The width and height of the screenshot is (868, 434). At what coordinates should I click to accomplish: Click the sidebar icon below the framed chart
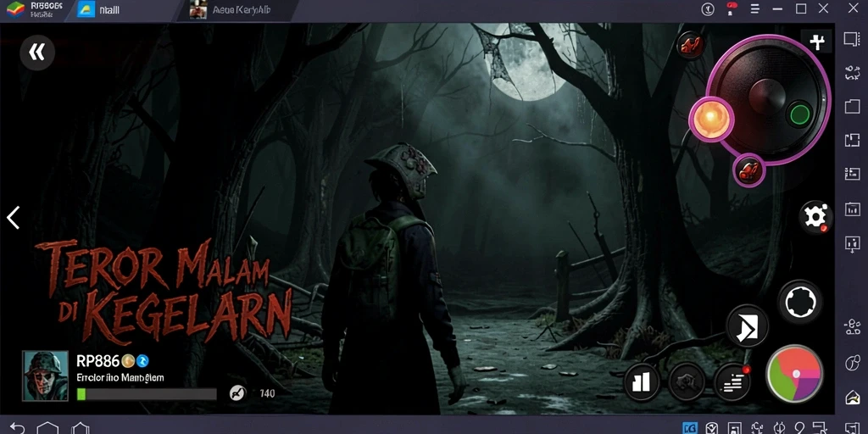coord(852,243)
